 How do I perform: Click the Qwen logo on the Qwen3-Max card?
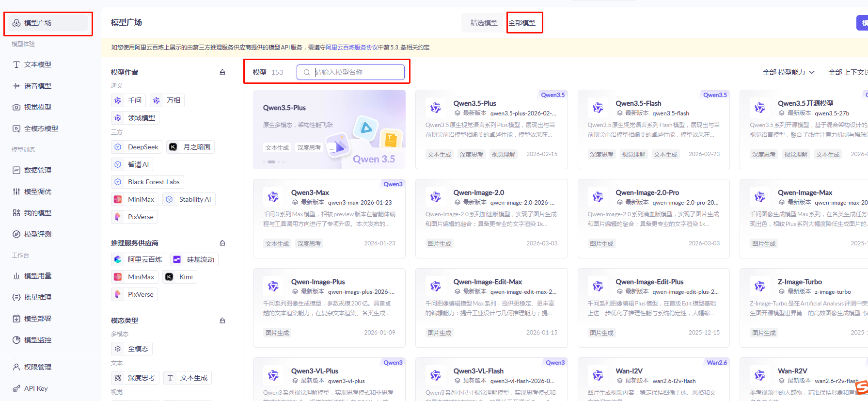[x=273, y=197]
